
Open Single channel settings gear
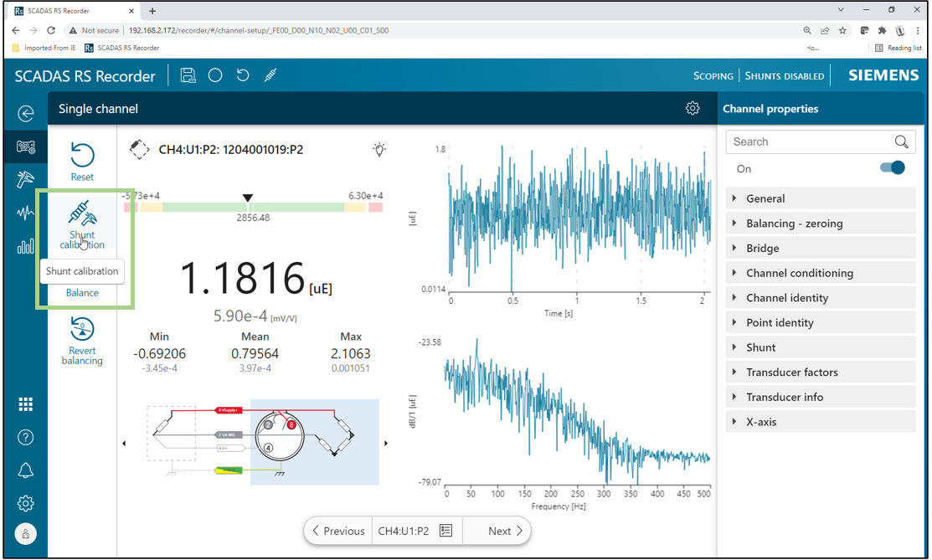tap(693, 109)
